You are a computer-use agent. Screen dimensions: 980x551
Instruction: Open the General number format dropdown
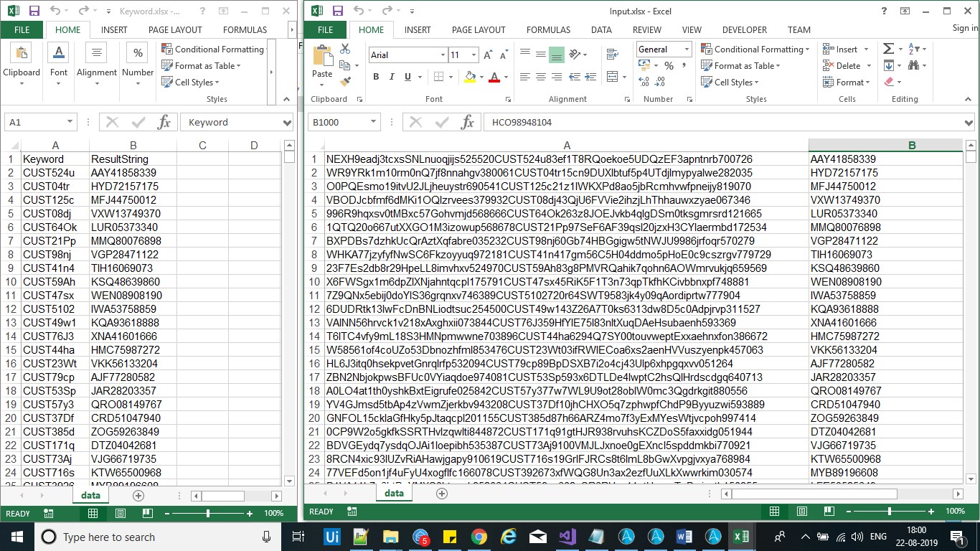pyautogui.click(x=686, y=50)
